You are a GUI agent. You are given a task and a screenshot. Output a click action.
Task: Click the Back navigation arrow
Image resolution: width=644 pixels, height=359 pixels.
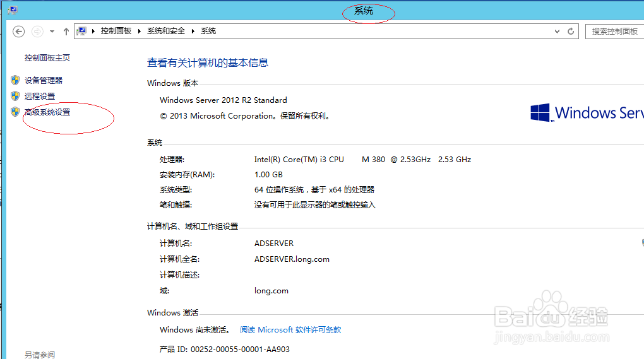[x=18, y=32]
